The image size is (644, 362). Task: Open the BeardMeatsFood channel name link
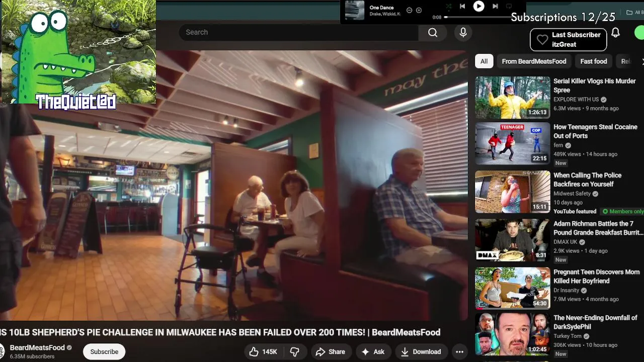37,347
